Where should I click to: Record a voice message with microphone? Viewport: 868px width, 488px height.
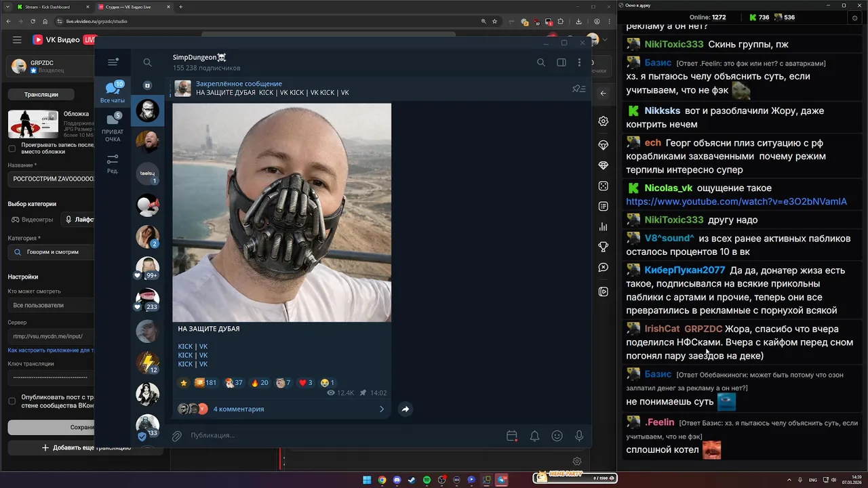(x=579, y=436)
